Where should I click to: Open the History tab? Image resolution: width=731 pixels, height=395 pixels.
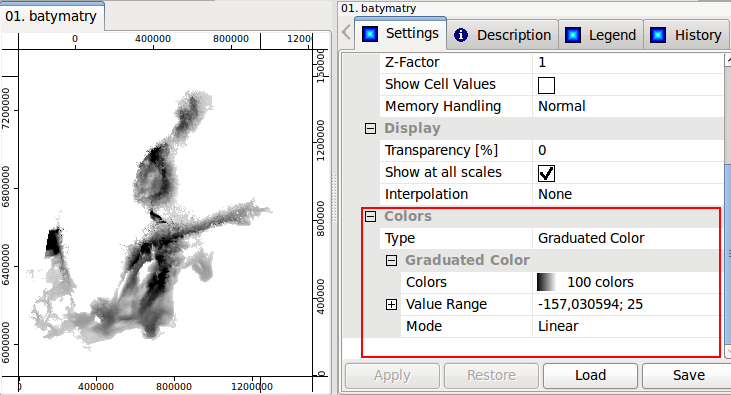(686, 35)
